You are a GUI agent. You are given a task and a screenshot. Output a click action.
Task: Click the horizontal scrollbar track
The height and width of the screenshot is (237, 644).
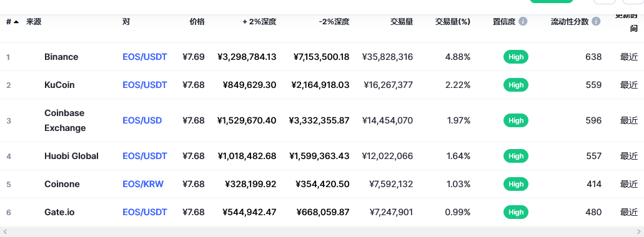click(x=322, y=231)
